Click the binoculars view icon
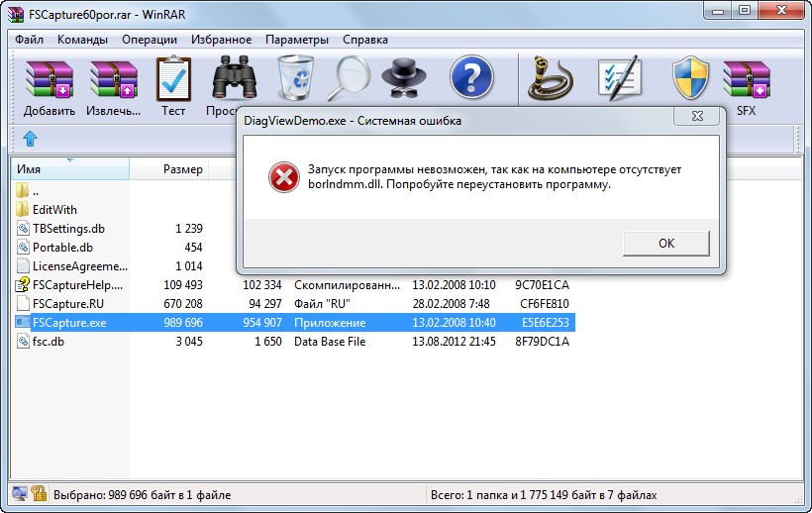Image resolution: width=812 pixels, height=513 pixels. (x=234, y=77)
